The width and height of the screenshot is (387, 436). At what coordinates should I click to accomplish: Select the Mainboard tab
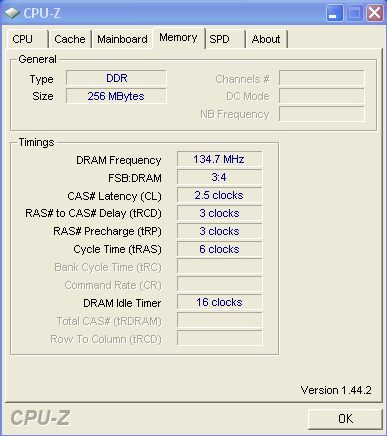[122, 39]
